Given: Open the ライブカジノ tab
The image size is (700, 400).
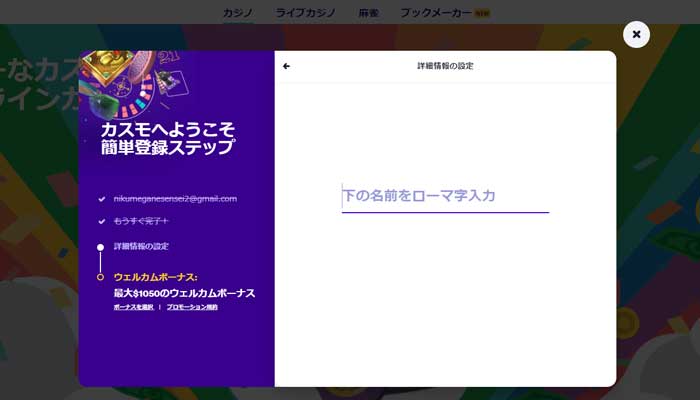Looking at the screenshot, I should (x=305, y=13).
